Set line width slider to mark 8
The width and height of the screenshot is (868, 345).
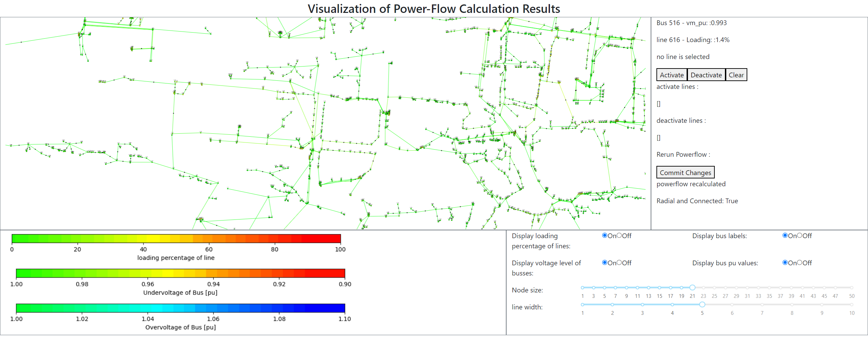pos(792,305)
